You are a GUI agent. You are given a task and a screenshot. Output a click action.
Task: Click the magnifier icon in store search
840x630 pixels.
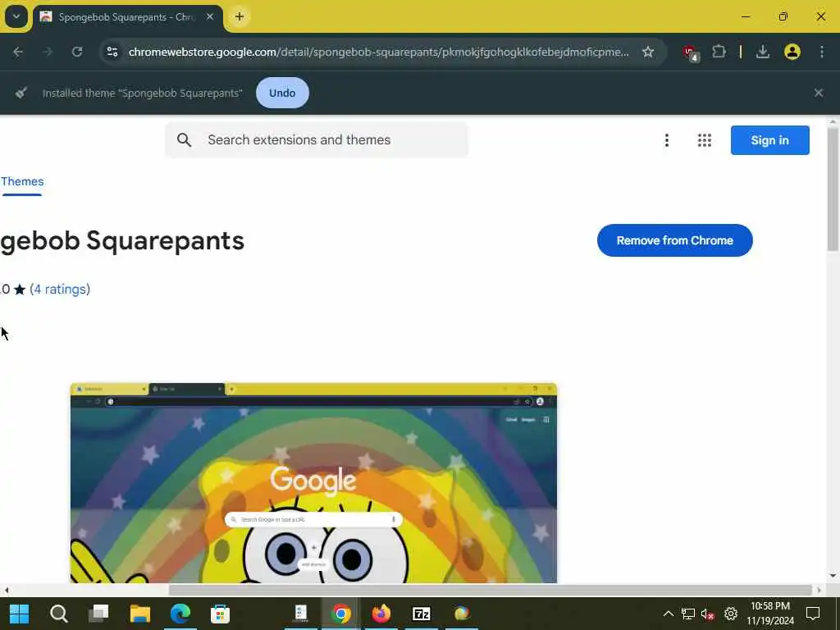185,140
